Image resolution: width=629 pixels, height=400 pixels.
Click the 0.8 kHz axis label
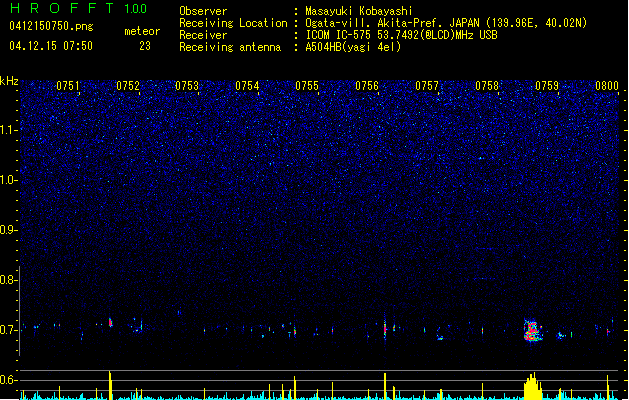(x=9, y=280)
